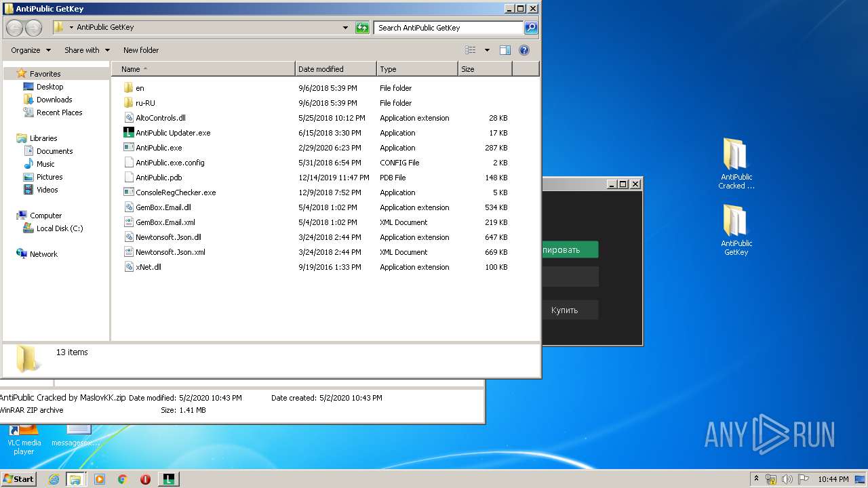Screen dimensions: 868x488
Task: Click the AntiPublic app taskbar button
Action: click(x=168, y=479)
